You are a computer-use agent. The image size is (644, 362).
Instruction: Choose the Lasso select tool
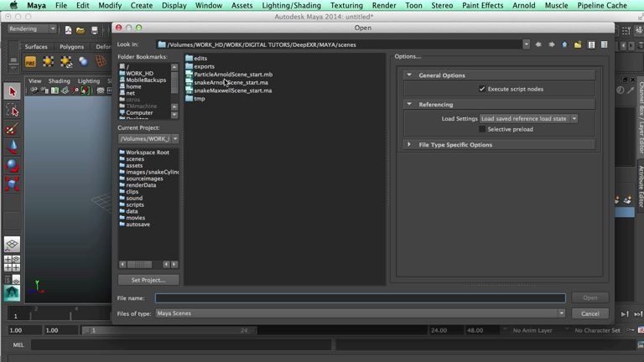(12, 111)
